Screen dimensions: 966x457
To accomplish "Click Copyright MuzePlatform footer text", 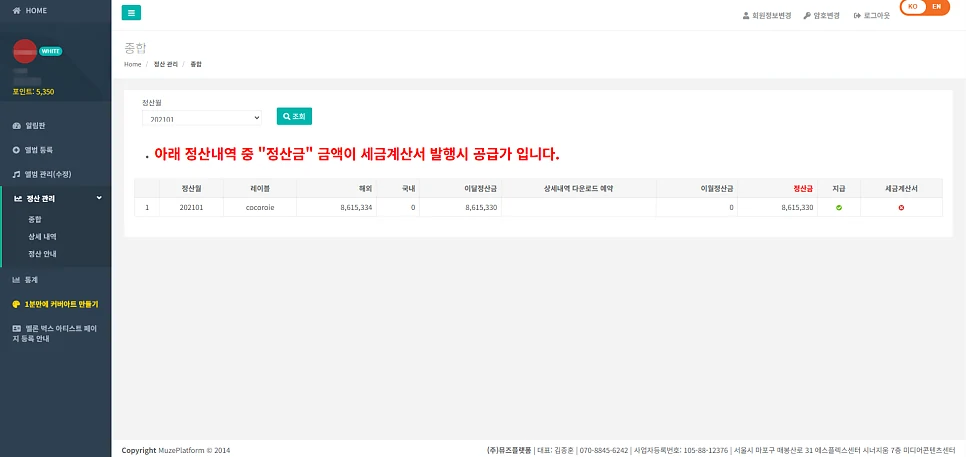I will pyautogui.click(x=176, y=450).
